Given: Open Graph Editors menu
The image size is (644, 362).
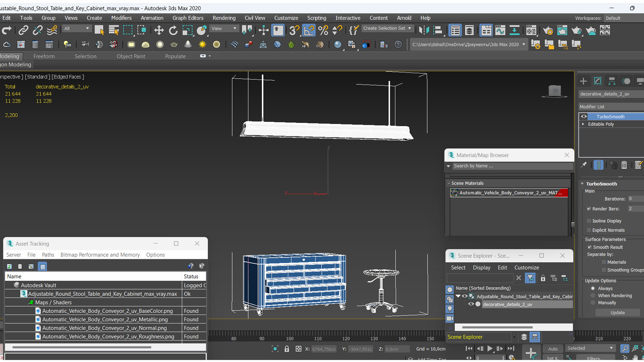Looking at the screenshot, I should 188,18.
